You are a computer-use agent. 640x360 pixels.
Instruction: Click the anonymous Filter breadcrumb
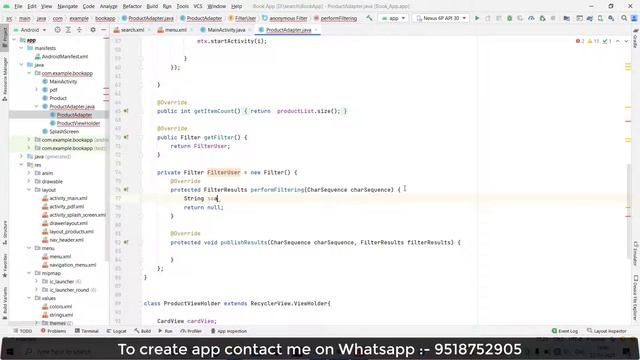click(x=285, y=18)
